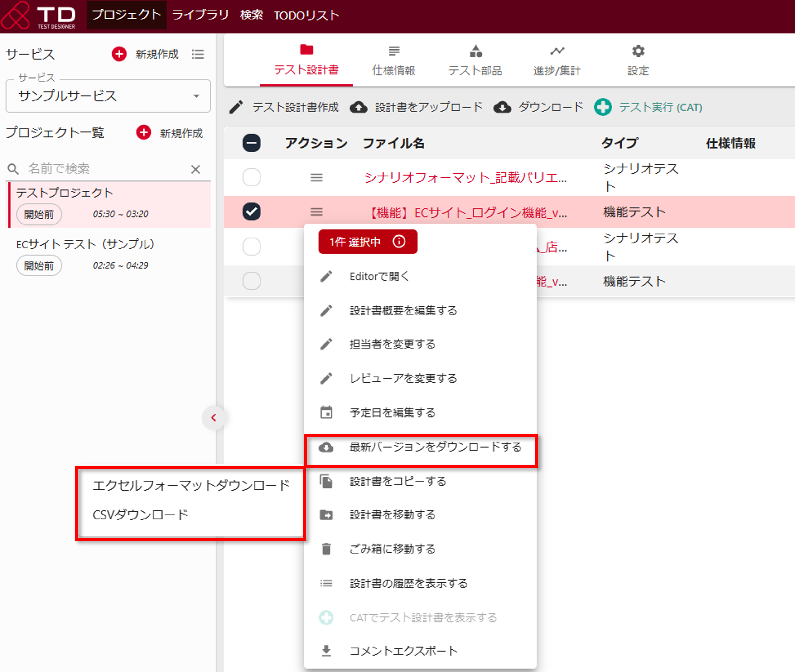The height and width of the screenshot is (672, 795).
Task: Click 開始前 badge of テストプロジェクト
Action: [39, 214]
